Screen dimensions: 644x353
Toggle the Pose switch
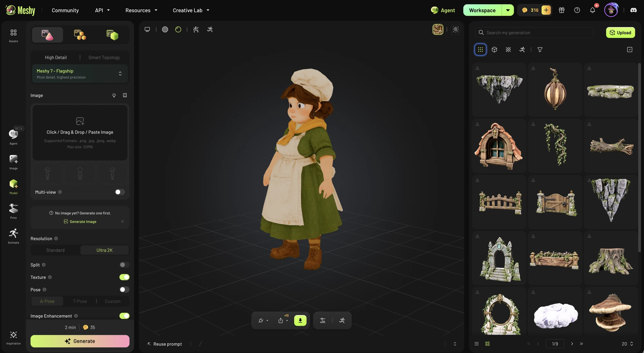coord(124,290)
